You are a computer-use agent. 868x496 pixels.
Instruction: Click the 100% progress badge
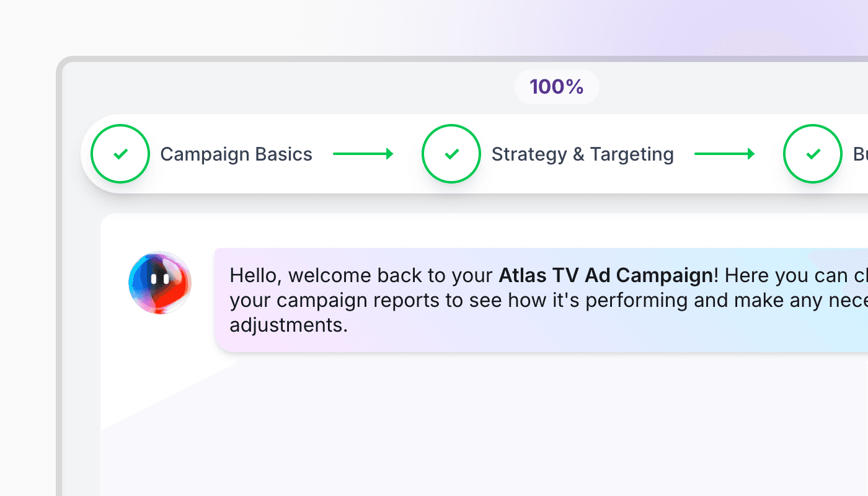point(557,87)
